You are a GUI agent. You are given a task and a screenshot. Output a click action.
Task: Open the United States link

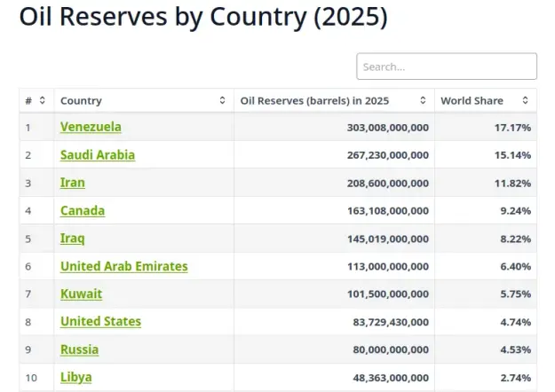click(x=100, y=322)
